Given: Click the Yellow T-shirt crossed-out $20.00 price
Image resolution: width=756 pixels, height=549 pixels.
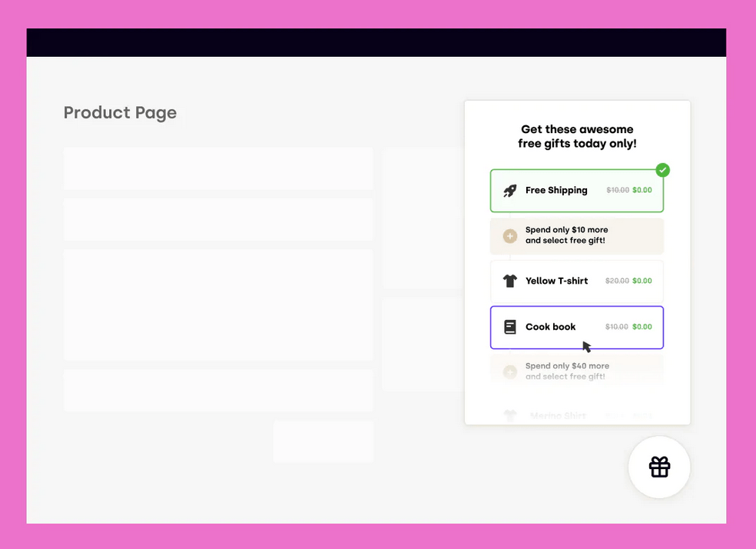Looking at the screenshot, I should [617, 281].
